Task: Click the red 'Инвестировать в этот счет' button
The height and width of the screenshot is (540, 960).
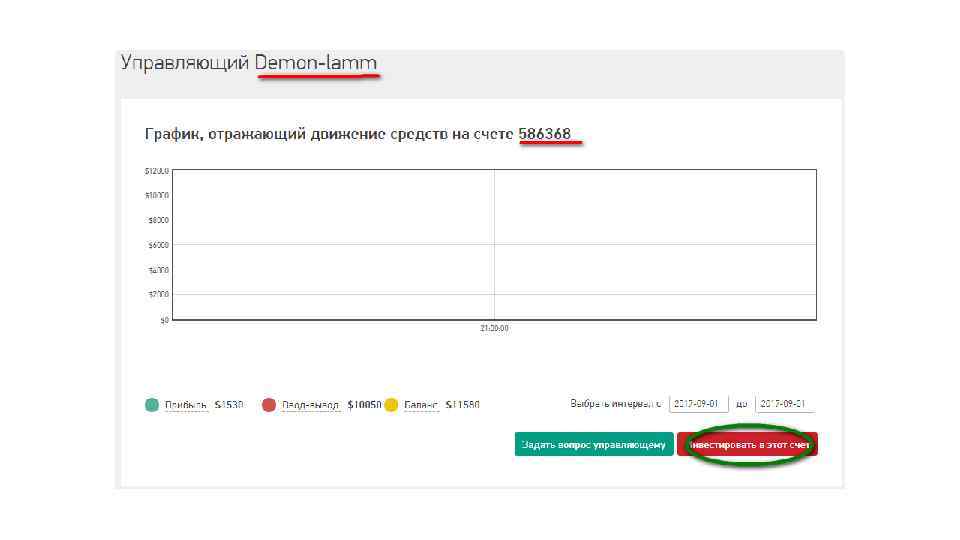Action: pos(747,444)
